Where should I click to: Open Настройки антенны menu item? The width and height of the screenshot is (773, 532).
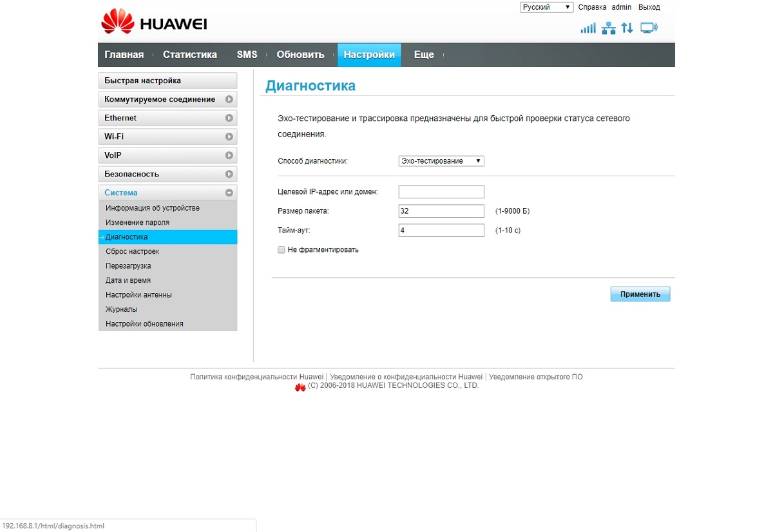tap(138, 295)
